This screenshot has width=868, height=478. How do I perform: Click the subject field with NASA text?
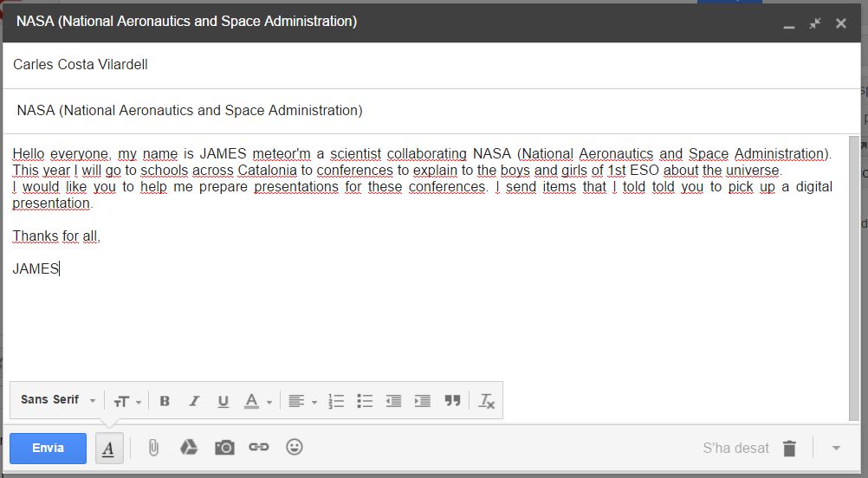point(347,111)
